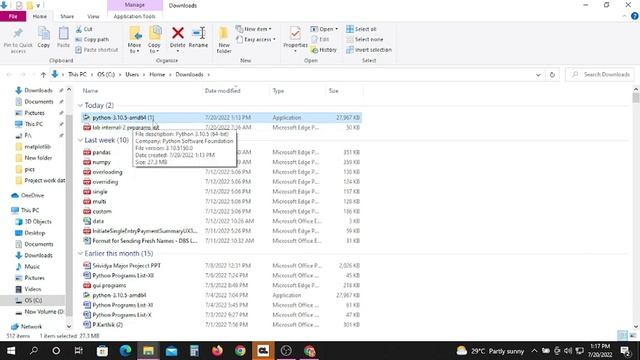
Task: Click the Cut command
Action: click(84, 29)
